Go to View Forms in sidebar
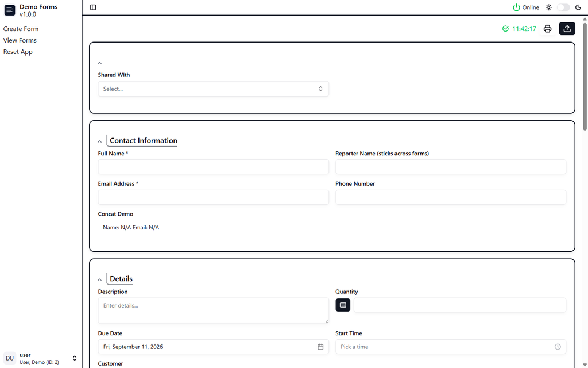Image resolution: width=588 pixels, height=368 pixels. pos(20,40)
